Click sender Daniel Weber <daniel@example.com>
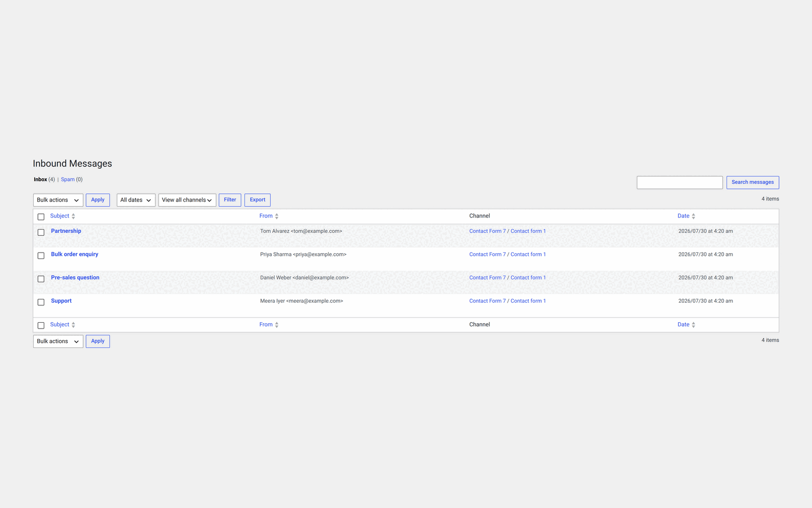The height and width of the screenshot is (508, 812). (x=304, y=277)
